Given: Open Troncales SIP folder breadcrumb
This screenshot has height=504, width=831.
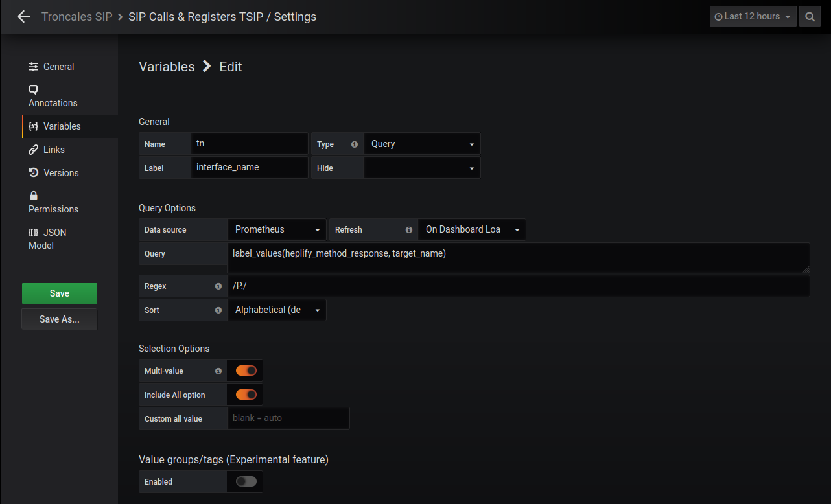Looking at the screenshot, I should [x=77, y=17].
